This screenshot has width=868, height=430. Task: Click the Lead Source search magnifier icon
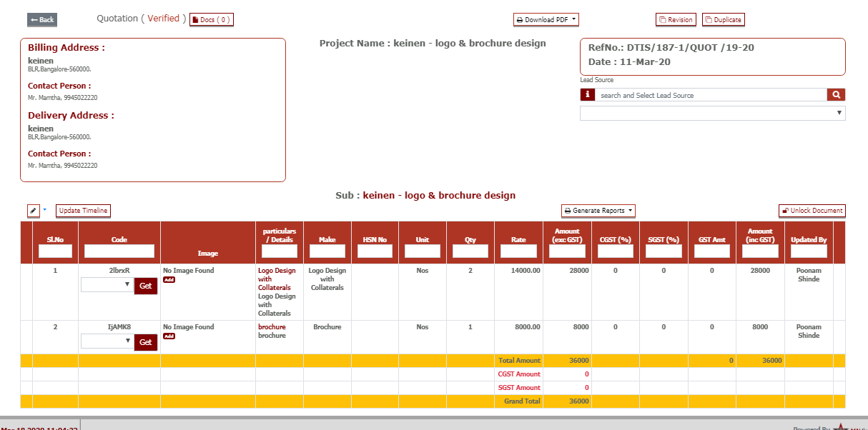(836, 95)
